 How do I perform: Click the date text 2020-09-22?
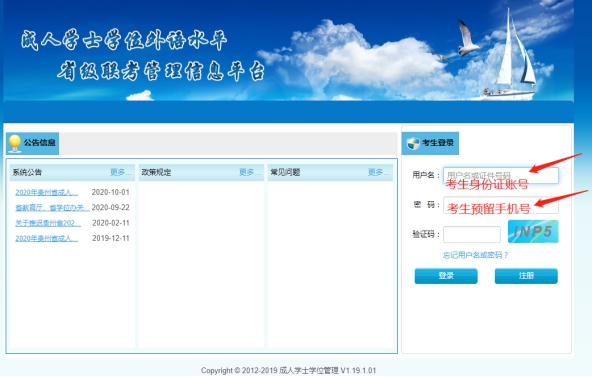coord(111,208)
